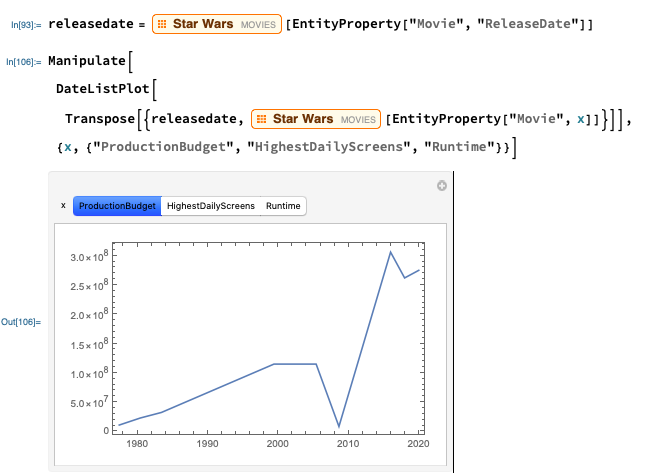Select the HighestDailyScreens setter option
668x473 pixels.
pyautogui.click(x=211, y=206)
